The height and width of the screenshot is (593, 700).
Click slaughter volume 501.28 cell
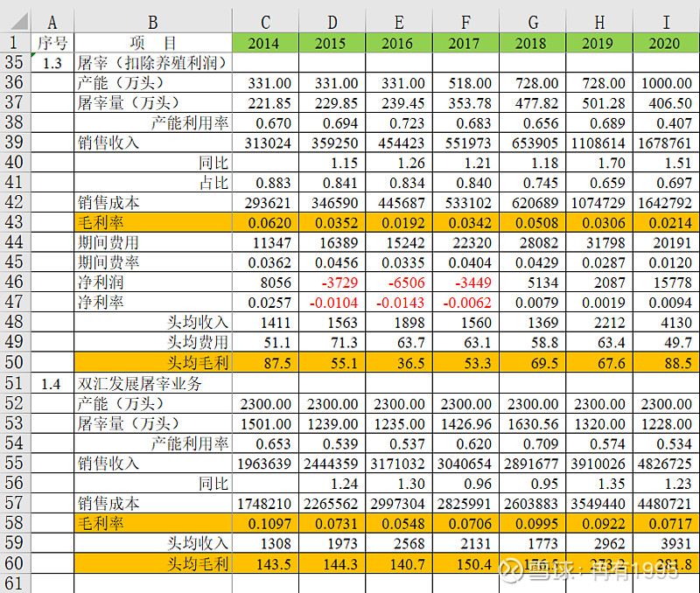(599, 102)
